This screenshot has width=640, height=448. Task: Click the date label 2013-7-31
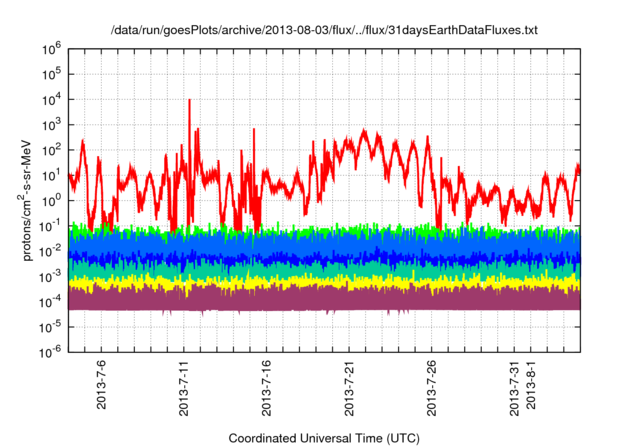(x=514, y=388)
